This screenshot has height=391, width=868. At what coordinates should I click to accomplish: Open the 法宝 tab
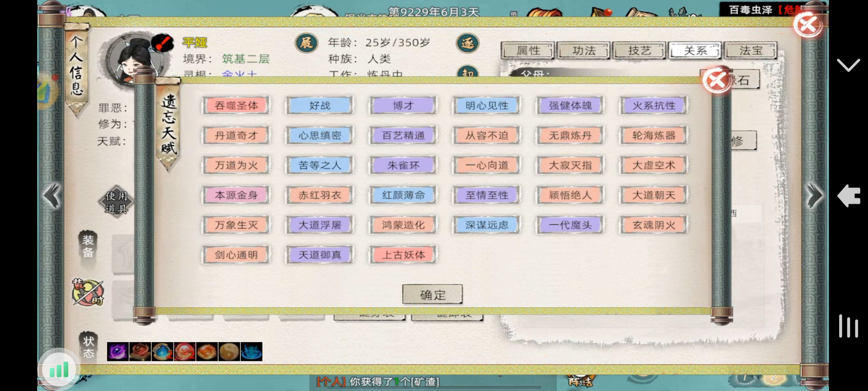751,51
